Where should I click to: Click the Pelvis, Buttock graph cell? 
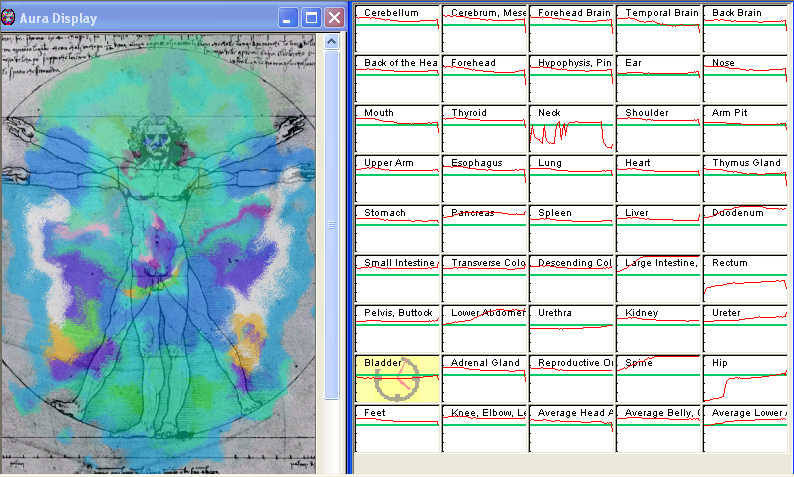398,329
